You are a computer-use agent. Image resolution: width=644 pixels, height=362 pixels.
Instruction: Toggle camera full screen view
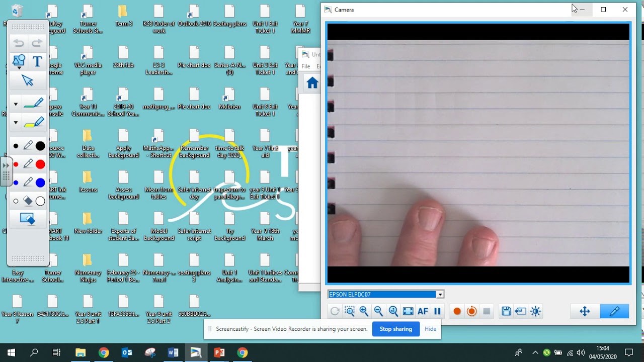(408, 311)
